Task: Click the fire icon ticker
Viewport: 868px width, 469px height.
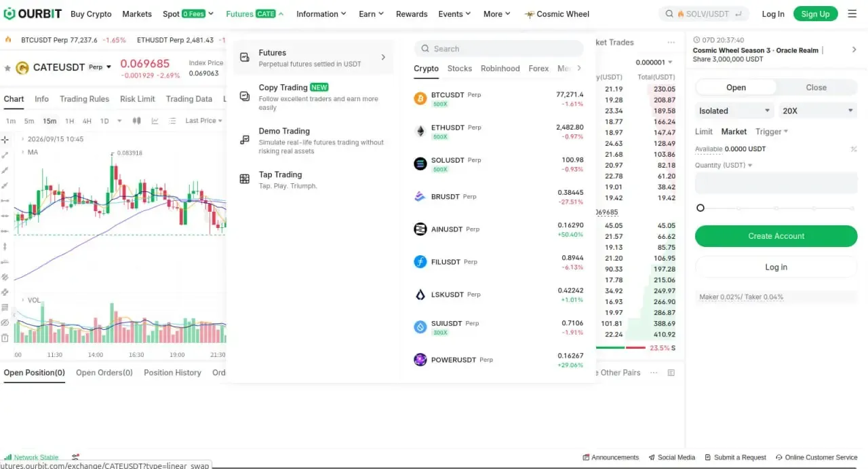Action: point(8,40)
